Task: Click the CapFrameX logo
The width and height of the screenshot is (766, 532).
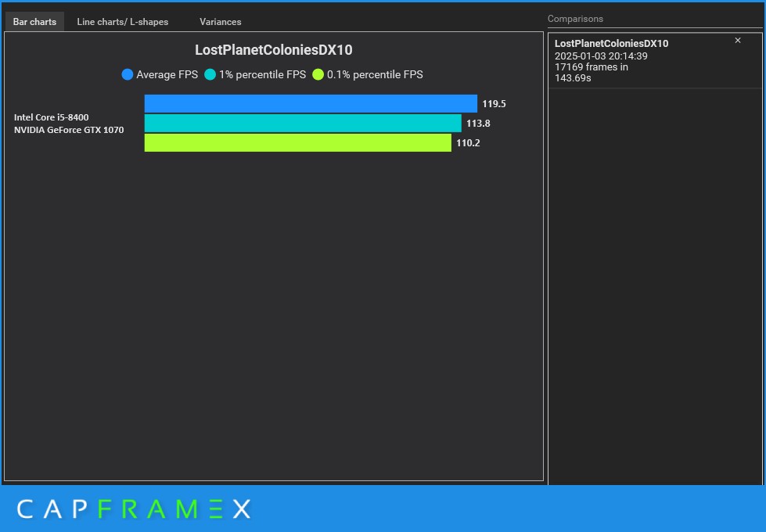Action: (x=134, y=509)
